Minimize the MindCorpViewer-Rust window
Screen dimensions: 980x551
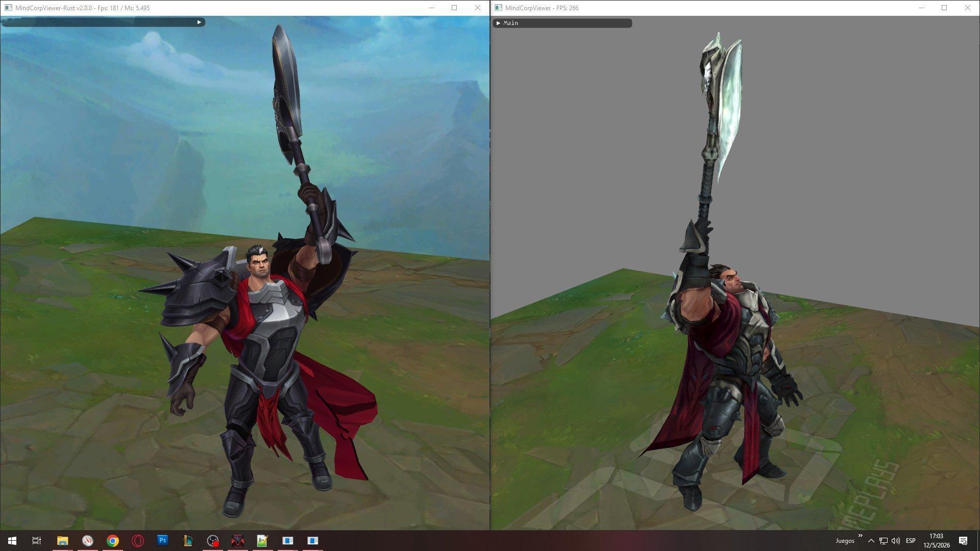click(431, 8)
